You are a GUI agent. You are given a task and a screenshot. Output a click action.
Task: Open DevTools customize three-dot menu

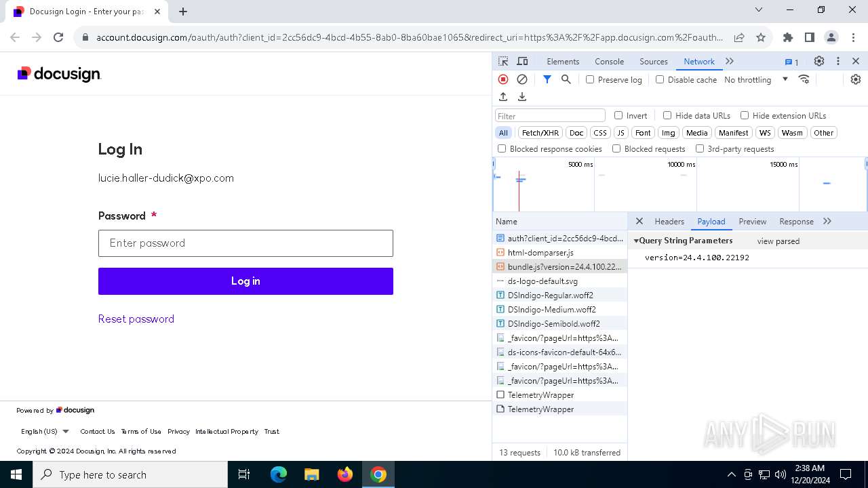point(838,61)
